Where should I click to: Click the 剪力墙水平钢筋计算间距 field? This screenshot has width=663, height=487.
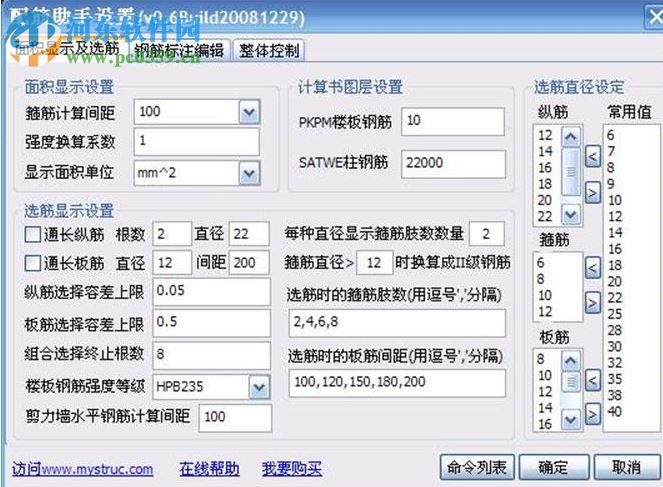point(235,418)
